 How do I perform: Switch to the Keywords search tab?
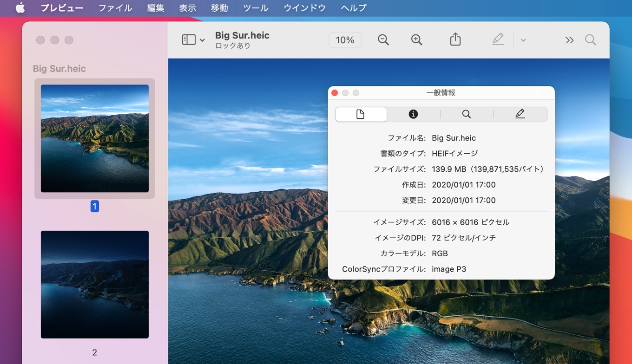(x=467, y=114)
